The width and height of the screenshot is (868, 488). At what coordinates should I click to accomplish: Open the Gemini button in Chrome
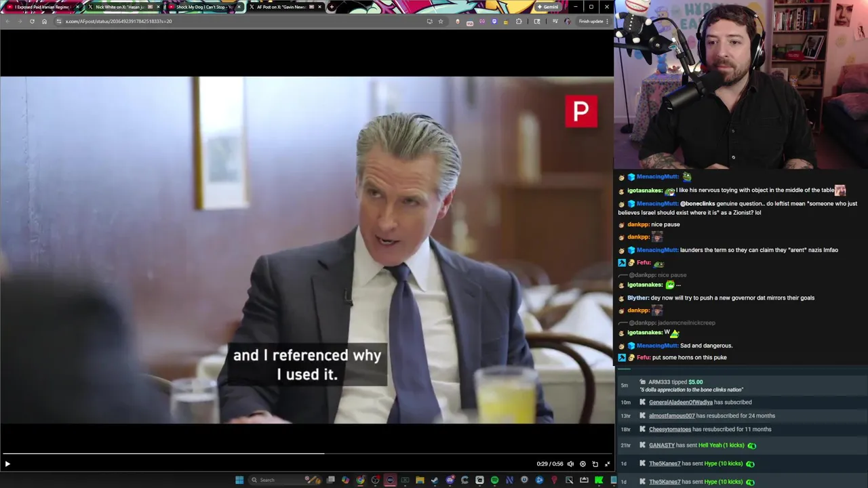tap(548, 7)
